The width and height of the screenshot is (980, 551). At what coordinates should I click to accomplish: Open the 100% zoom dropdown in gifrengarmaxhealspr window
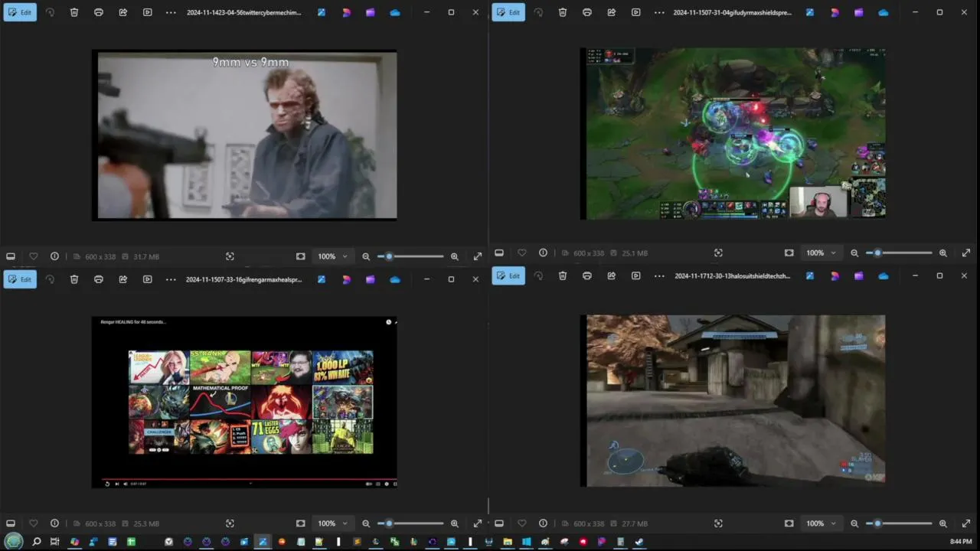click(332, 523)
